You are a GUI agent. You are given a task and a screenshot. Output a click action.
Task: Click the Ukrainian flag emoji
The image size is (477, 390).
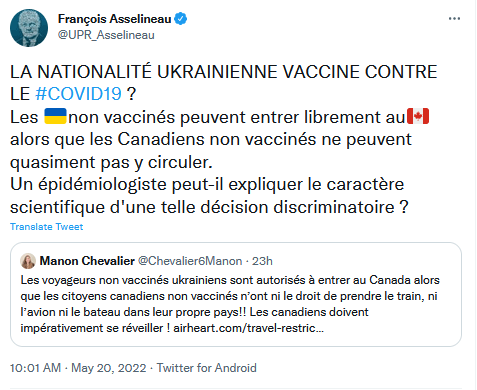pos(55,116)
